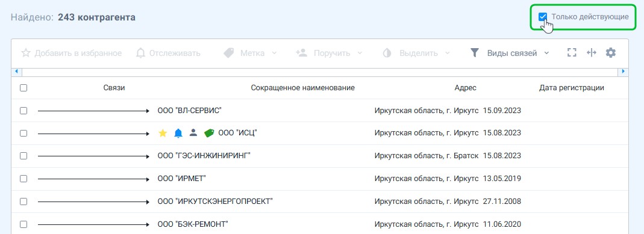Click the tag icon of Метка
Image resolution: width=644 pixels, height=234 pixels.
[228, 53]
